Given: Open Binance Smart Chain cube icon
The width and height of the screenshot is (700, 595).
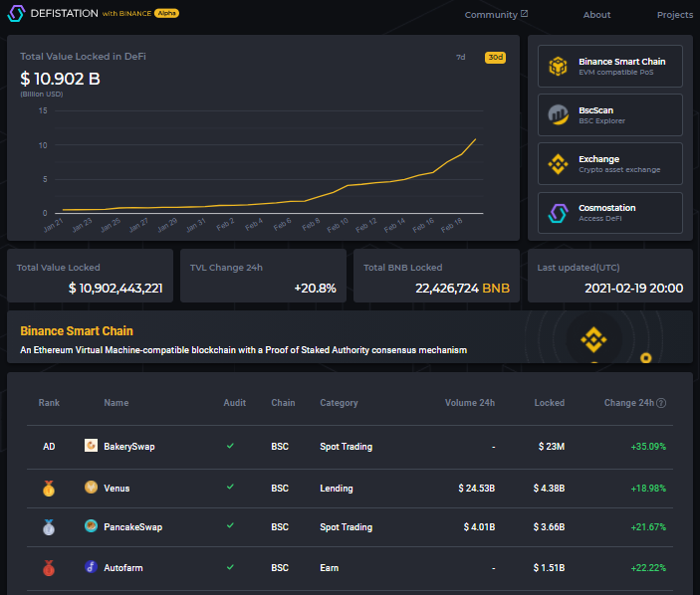Looking at the screenshot, I should (x=558, y=67).
